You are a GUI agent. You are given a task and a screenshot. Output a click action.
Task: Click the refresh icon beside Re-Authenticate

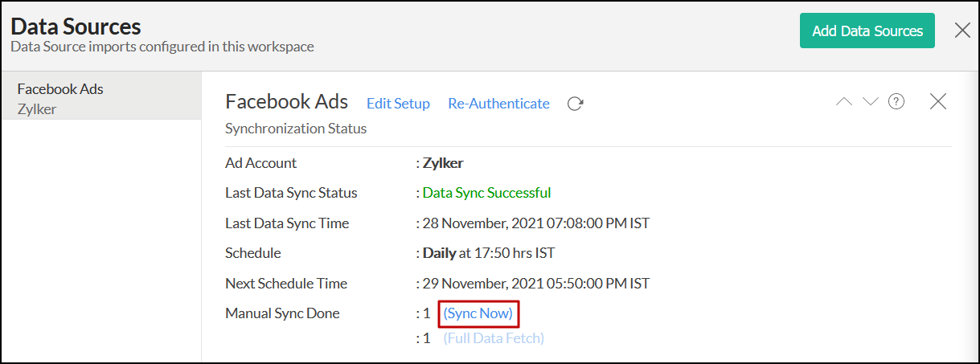(x=575, y=104)
